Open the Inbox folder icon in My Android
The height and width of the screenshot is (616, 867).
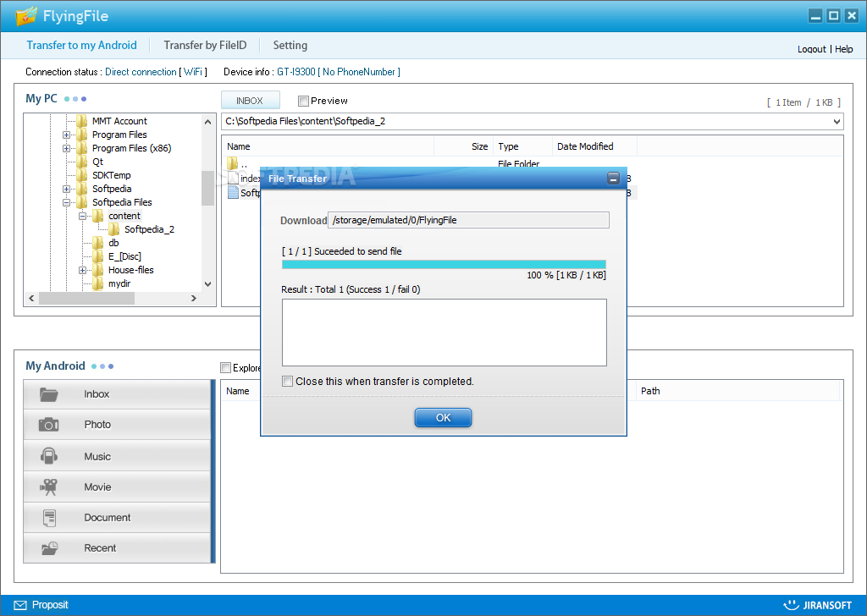pyautogui.click(x=48, y=394)
